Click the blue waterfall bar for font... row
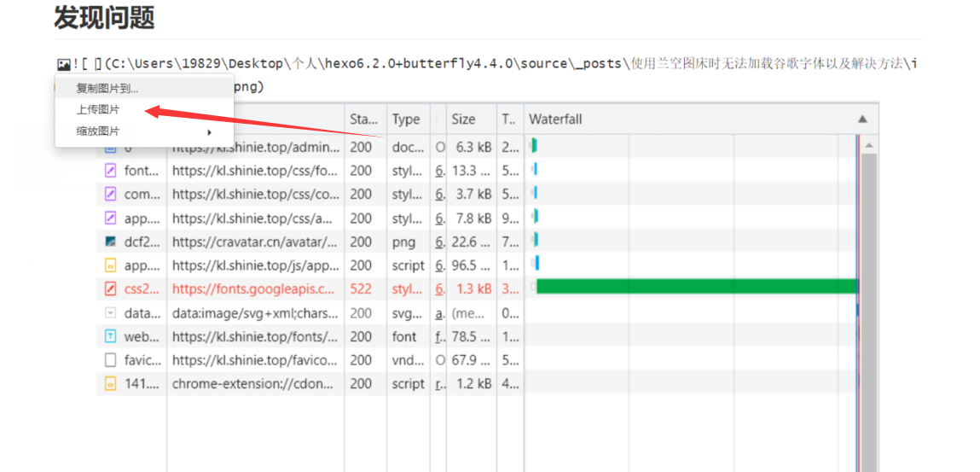Screen dimensions: 980x472 coord(536,169)
